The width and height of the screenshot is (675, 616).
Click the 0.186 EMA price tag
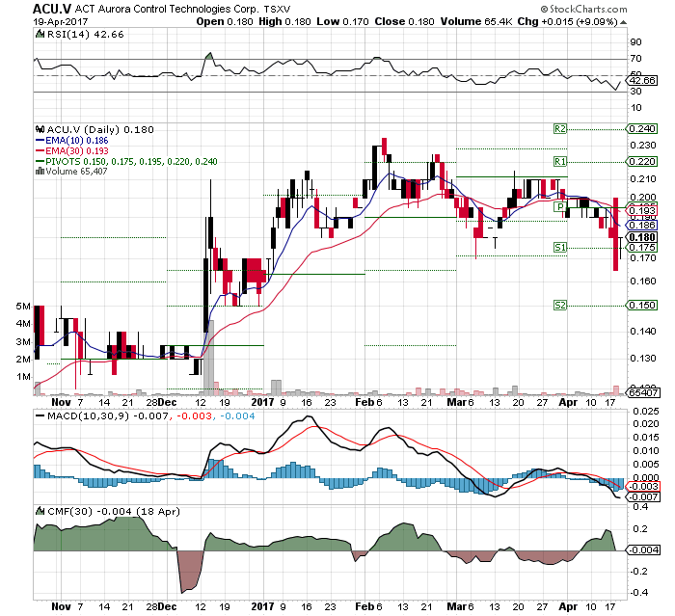[642, 225]
